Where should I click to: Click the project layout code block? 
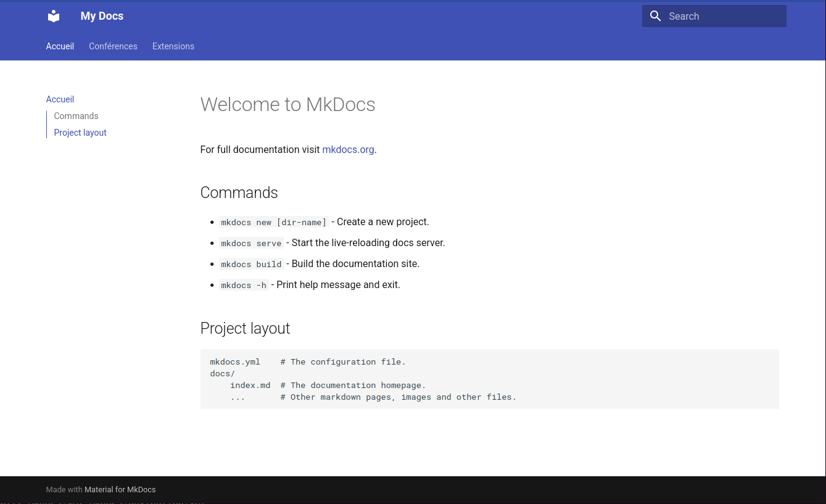click(489, 379)
